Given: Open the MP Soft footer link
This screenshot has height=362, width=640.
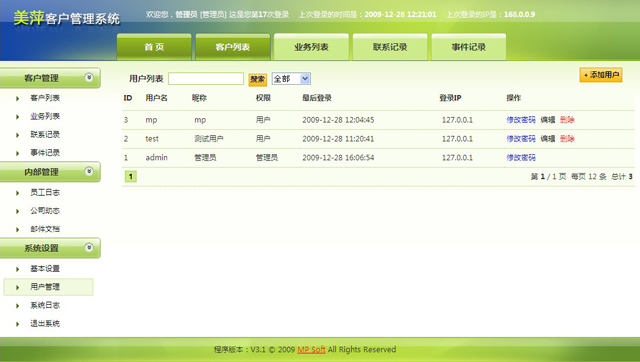Looking at the screenshot, I should tap(311, 349).
